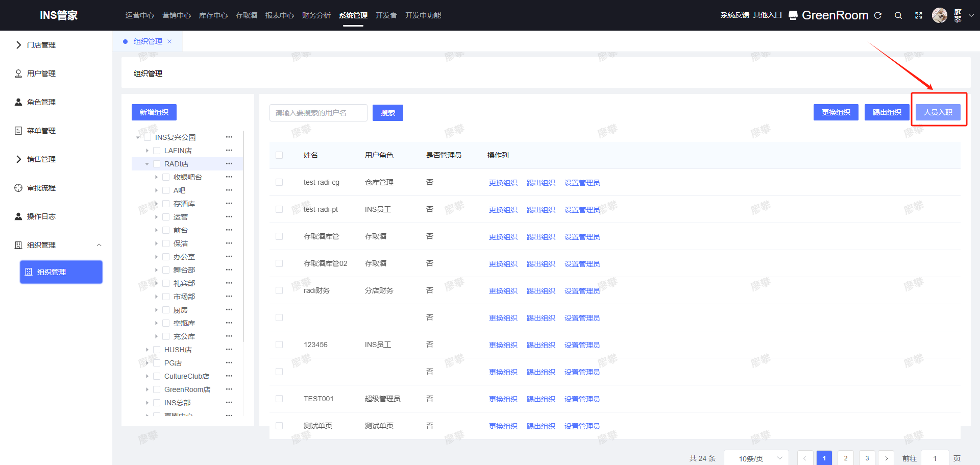Expand the 收银吧台 tree node
Image resolution: width=980 pixels, height=465 pixels.
click(x=156, y=177)
